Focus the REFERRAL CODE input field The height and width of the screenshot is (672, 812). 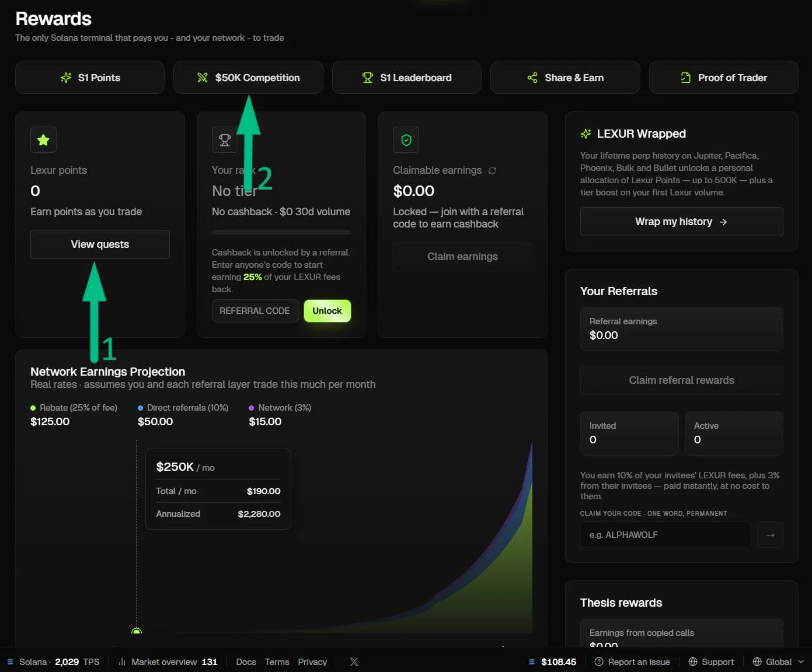[x=255, y=311]
